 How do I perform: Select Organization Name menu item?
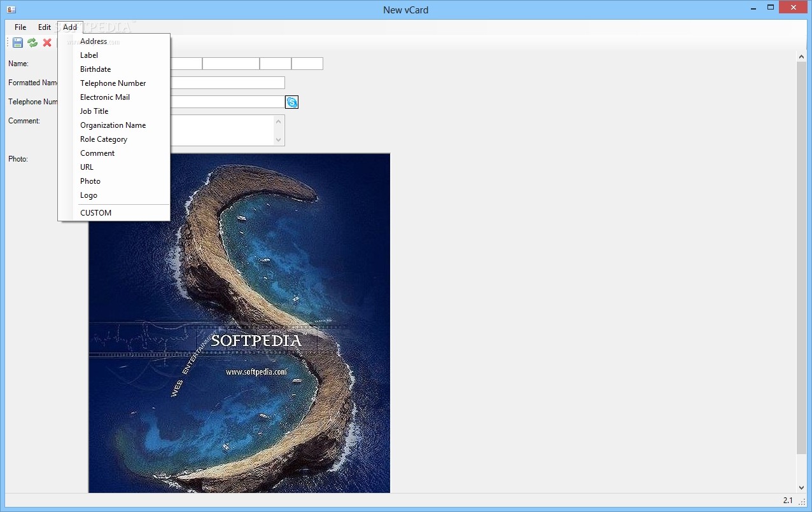(114, 125)
